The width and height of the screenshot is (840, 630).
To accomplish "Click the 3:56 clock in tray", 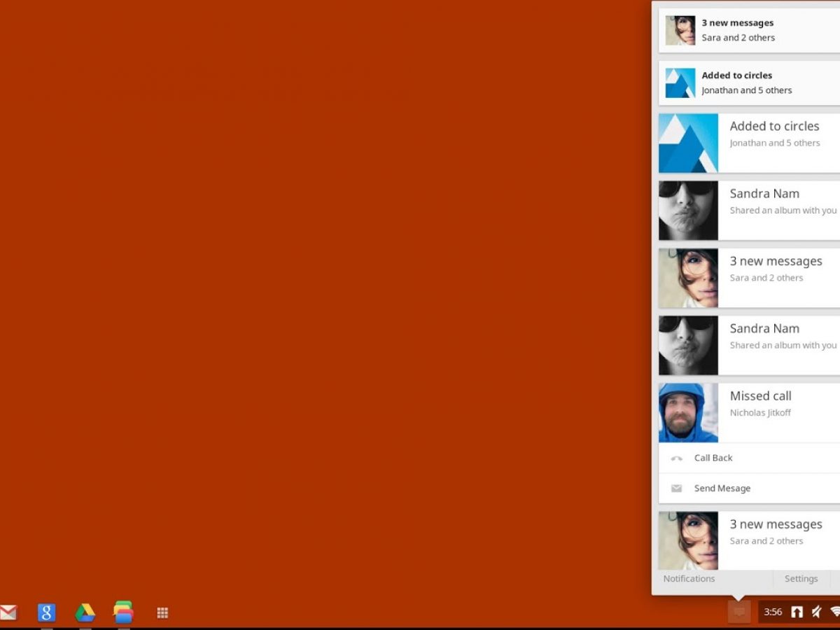I will (x=773, y=612).
